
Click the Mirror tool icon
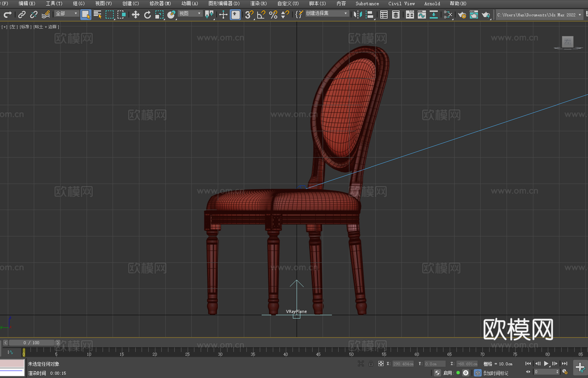(358, 14)
